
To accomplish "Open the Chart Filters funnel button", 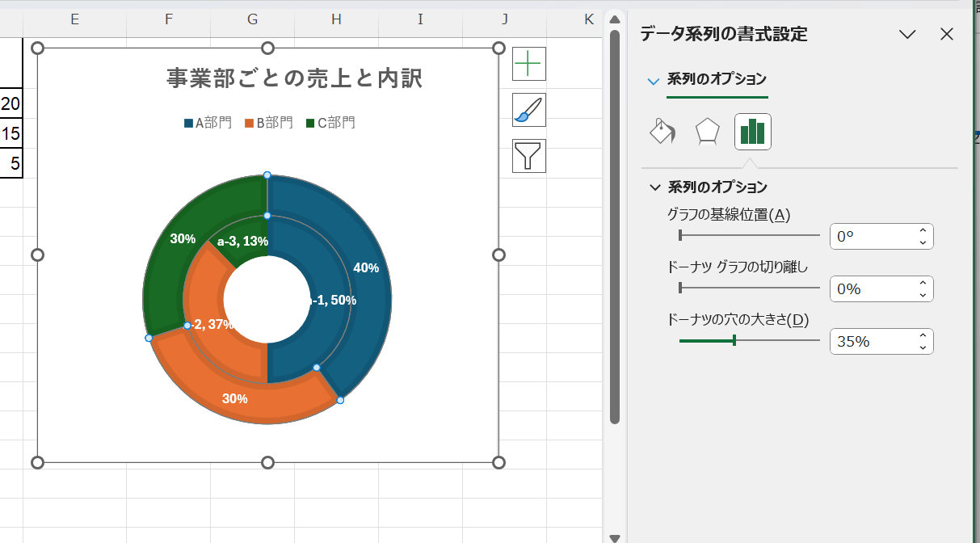I will click(529, 156).
